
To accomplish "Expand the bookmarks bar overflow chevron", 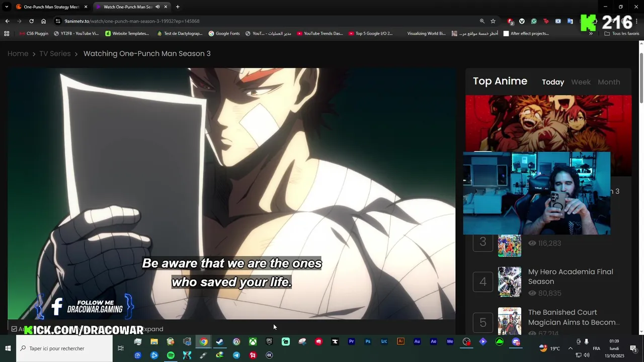I will point(591,34).
